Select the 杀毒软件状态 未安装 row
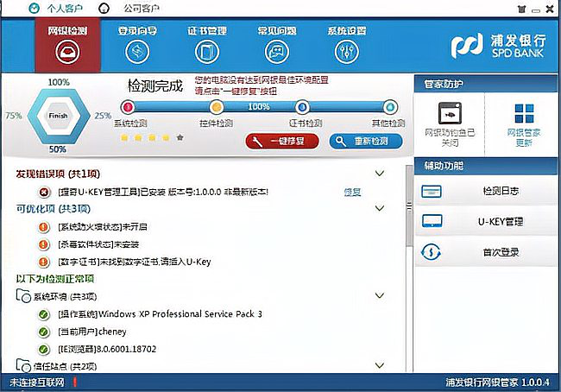 [98, 244]
